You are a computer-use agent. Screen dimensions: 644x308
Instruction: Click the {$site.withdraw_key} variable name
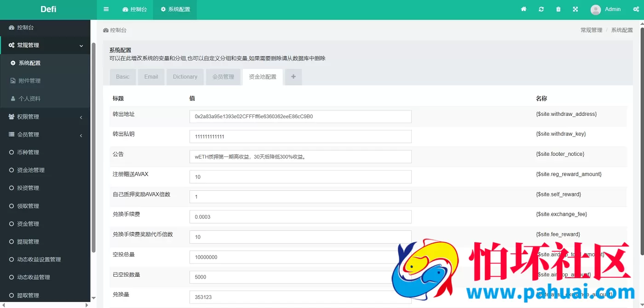click(x=561, y=134)
